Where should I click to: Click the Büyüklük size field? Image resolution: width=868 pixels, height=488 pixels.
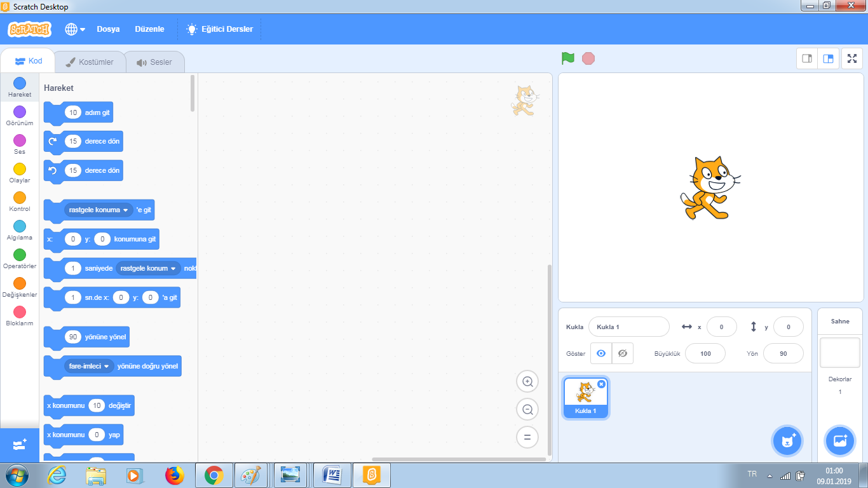(x=705, y=353)
